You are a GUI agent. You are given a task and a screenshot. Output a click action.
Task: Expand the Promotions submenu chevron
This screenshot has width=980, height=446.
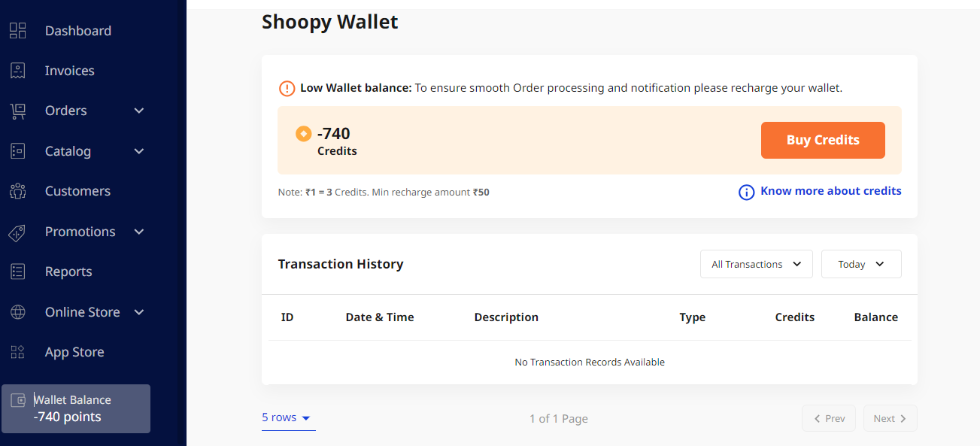[x=139, y=232]
